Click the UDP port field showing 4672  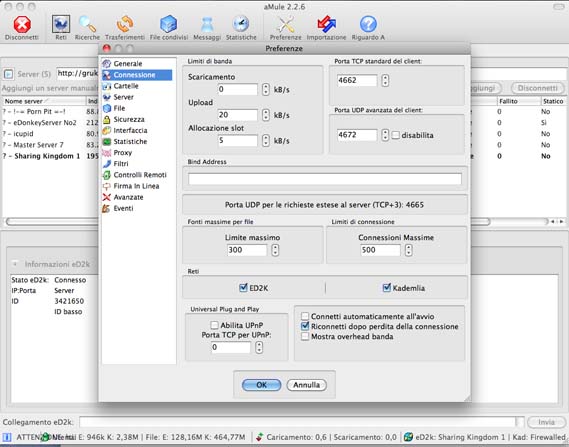357,135
